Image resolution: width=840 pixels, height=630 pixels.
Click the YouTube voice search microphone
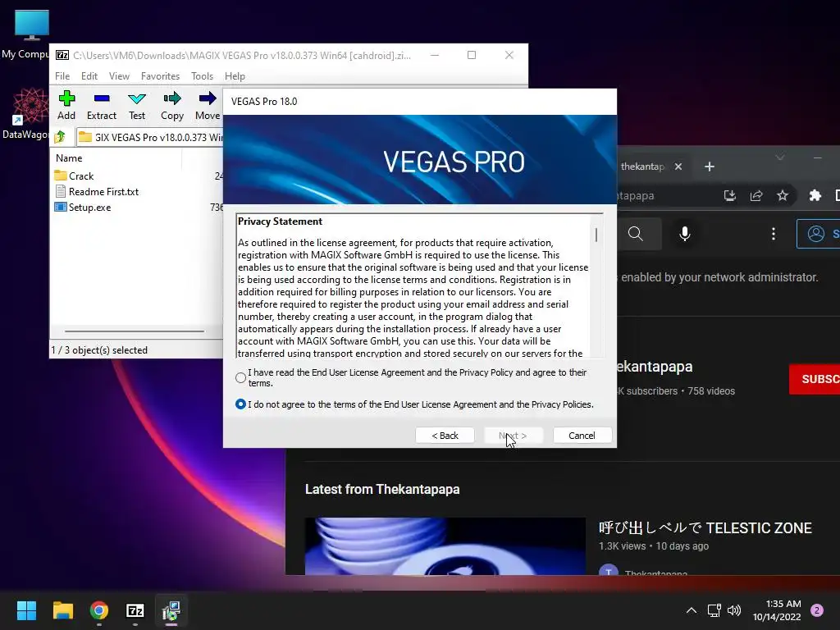(x=685, y=234)
